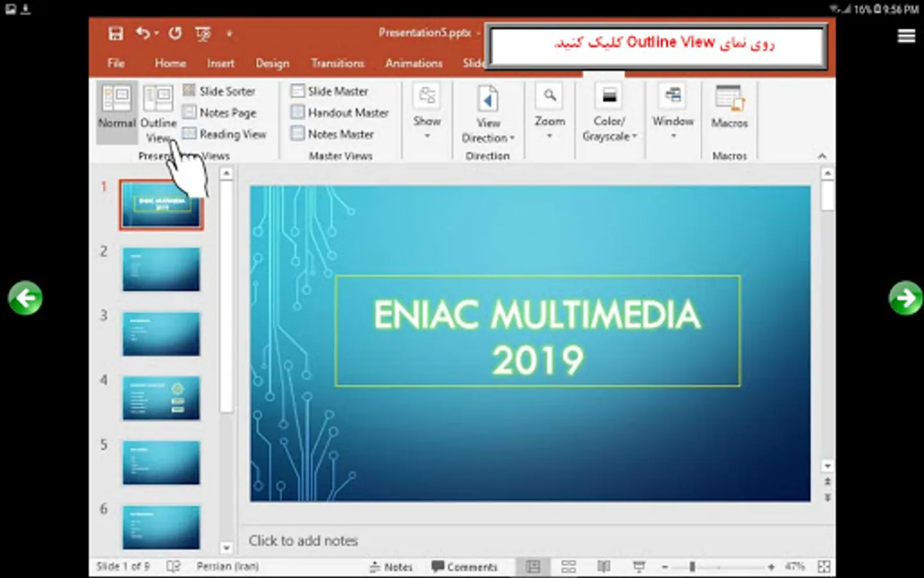924x578 pixels.
Task: Switch to Outline View
Action: tap(158, 113)
